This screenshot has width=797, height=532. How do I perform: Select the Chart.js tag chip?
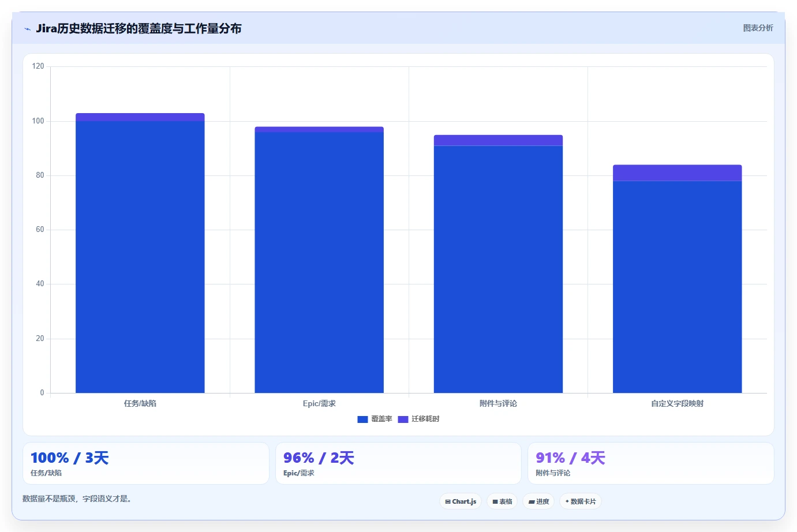point(461,501)
